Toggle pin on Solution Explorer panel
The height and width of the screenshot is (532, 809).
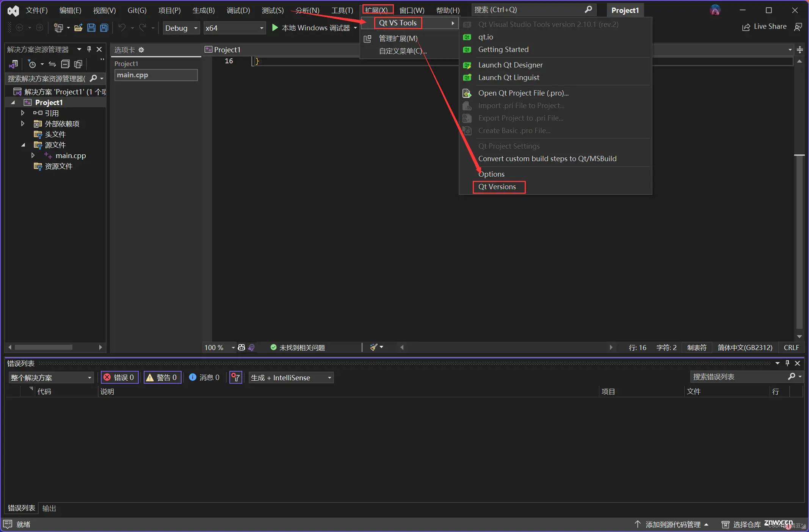click(89, 49)
